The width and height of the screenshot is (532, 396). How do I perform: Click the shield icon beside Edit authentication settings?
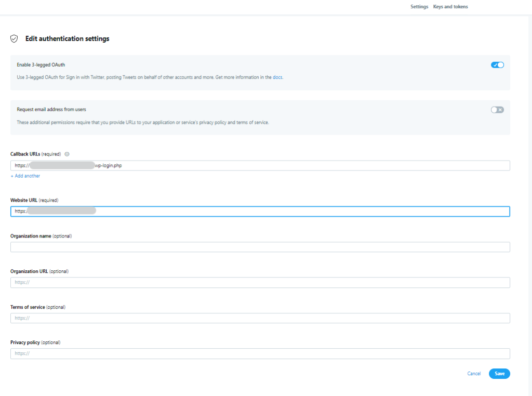tap(15, 39)
